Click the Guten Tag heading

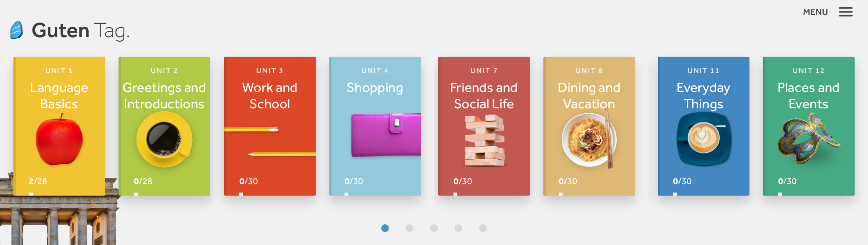(81, 31)
